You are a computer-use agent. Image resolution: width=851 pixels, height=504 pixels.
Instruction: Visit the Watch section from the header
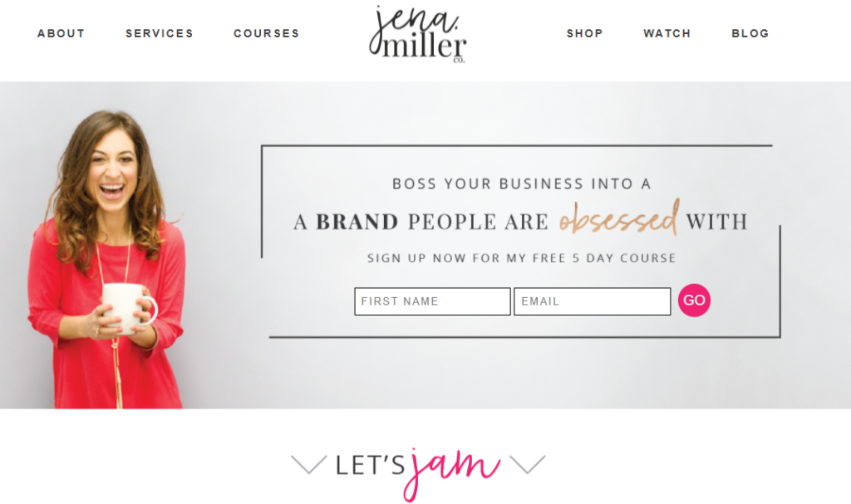[667, 34]
